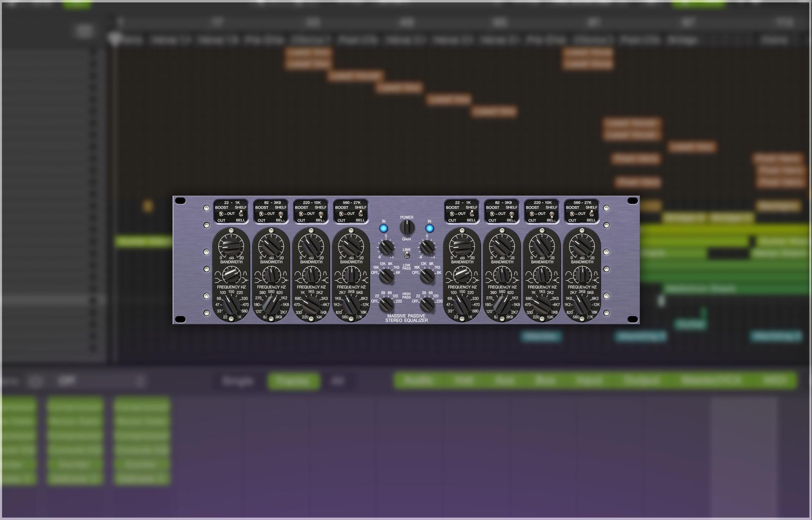Flip left 560-27K band Shelf/Bell switch
This screenshot has width=812, height=520.
coord(361,214)
